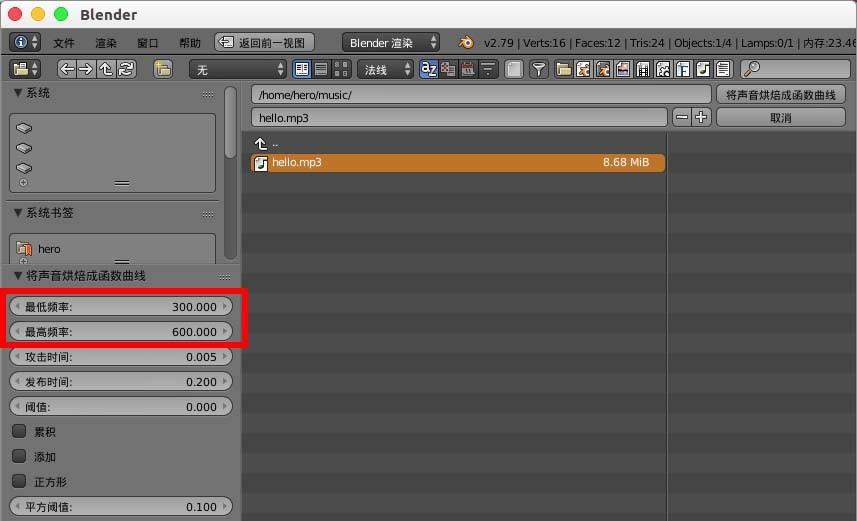Viewport: 857px width, 521px height.
Task: Click 返回前一视图 button
Action: click(x=265, y=42)
